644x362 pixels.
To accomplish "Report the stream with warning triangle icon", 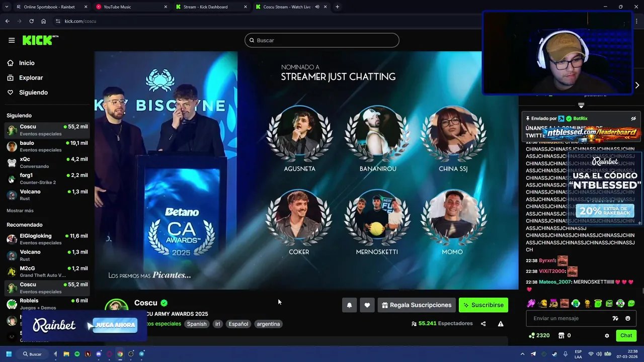I will (501, 324).
